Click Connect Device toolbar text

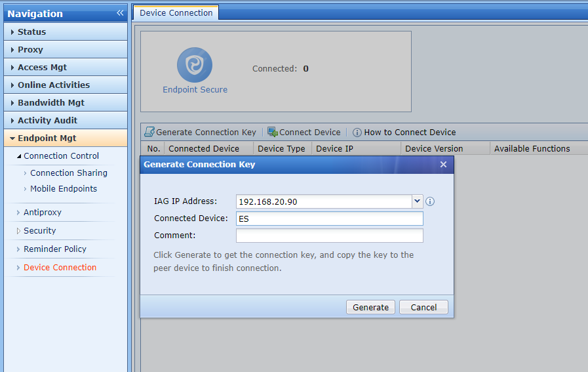point(310,132)
